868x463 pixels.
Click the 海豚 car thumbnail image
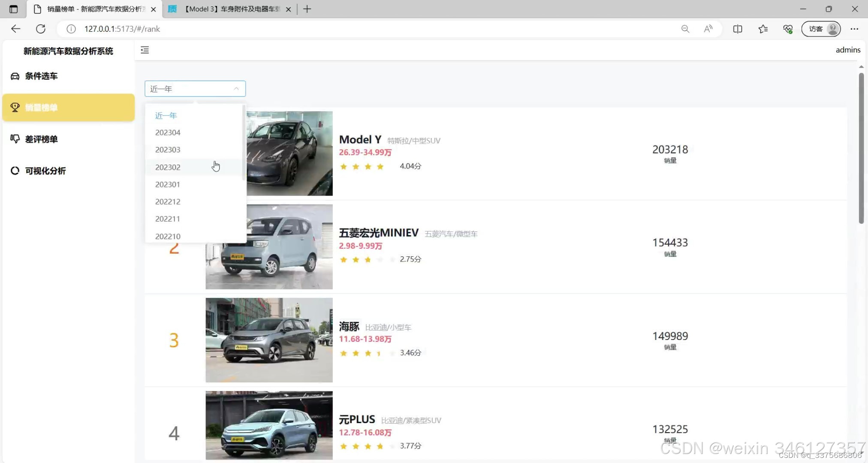tap(269, 340)
